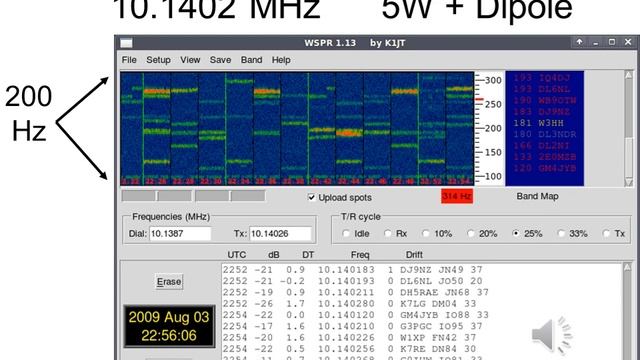Open the Help menu
Image resolution: width=640 pixels, height=360 pixels.
(x=281, y=60)
